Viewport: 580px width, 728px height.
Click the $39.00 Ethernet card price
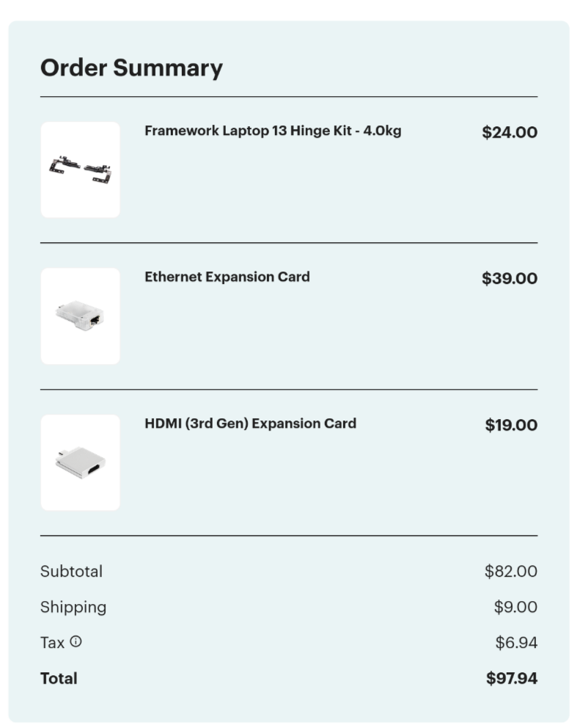(510, 279)
